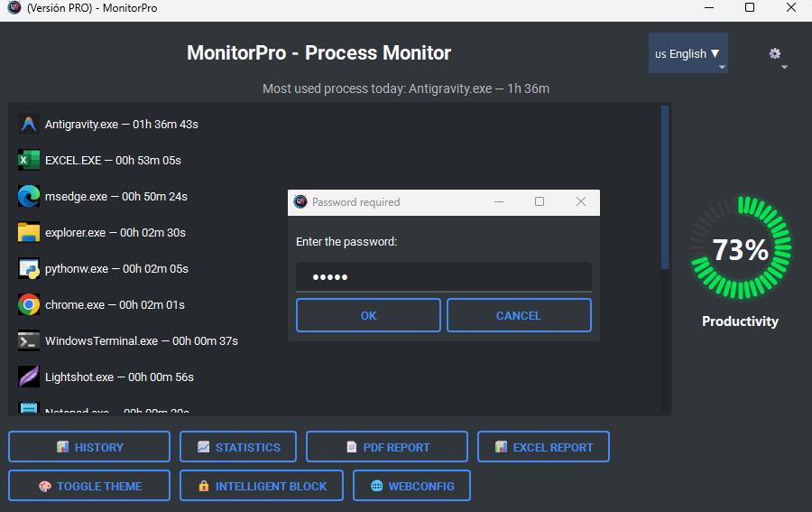Open the HISTORY view
This screenshot has height=512, width=812.
point(89,447)
